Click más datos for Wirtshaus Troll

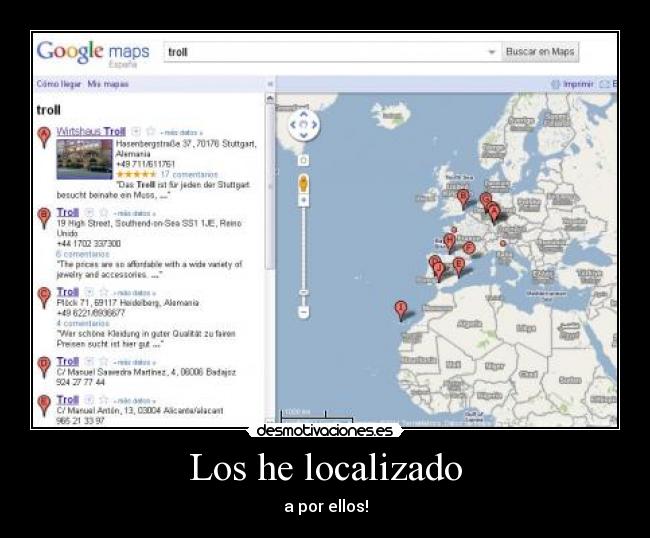(x=181, y=133)
